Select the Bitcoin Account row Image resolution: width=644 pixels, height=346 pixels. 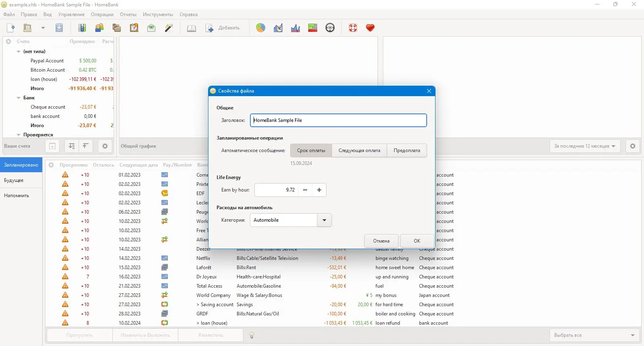point(58,70)
